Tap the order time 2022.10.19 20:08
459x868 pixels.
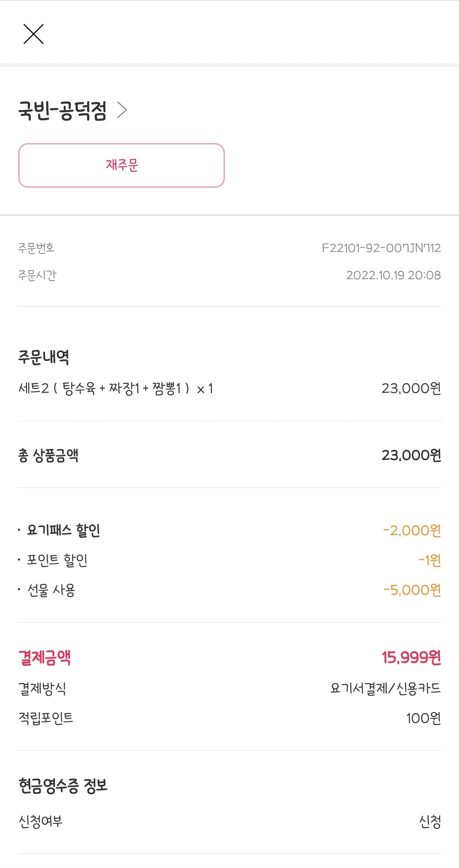393,275
